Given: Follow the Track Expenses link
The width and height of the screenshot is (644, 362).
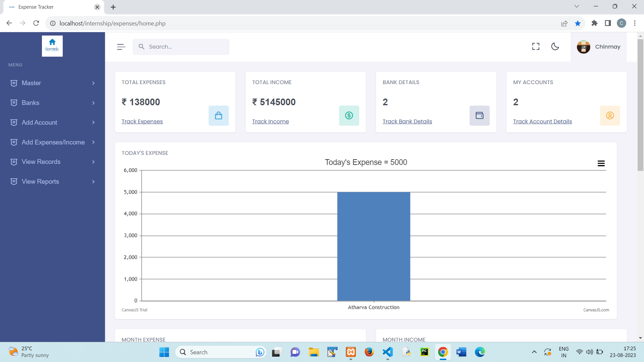Looking at the screenshot, I should click(142, 121).
